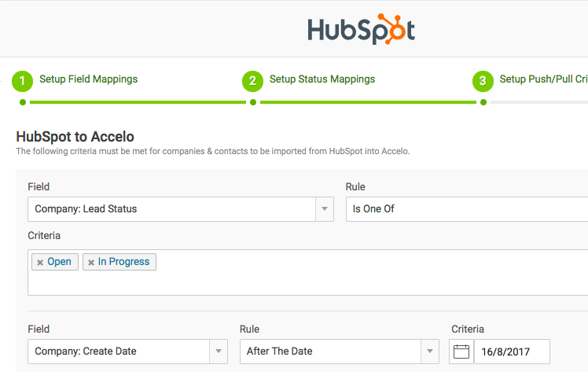Go to Setup Field Mappings step
This screenshot has width=588, height=372.
88,79
